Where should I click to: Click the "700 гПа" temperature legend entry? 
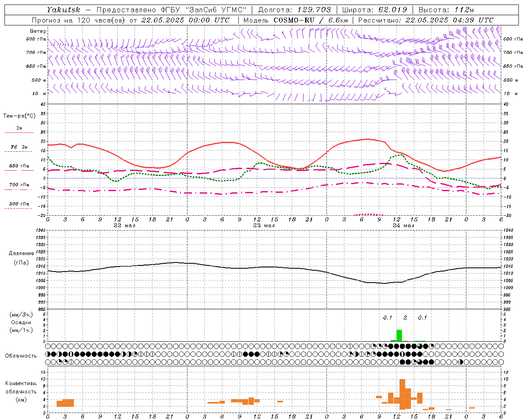pos(19,185)
